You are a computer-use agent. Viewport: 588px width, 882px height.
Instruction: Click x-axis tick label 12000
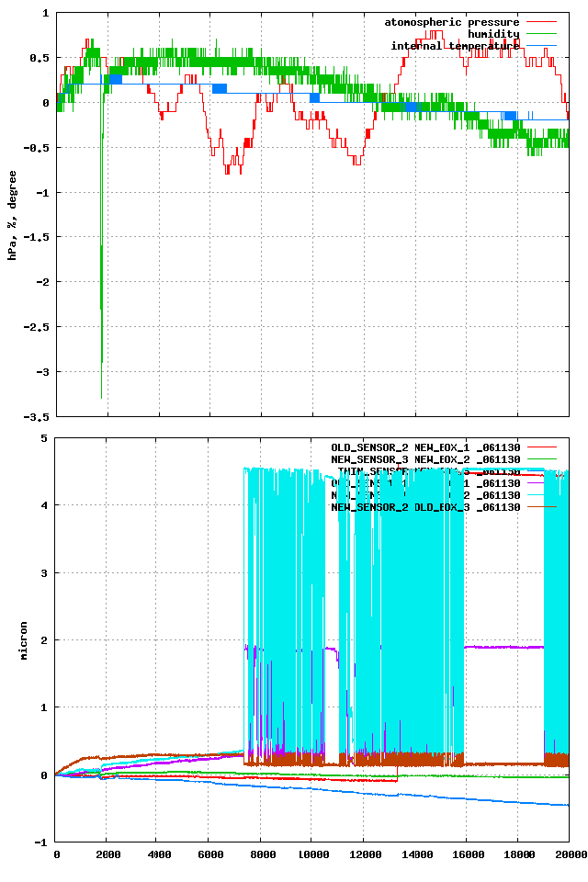pyautogui.click(x=365, y=855)
